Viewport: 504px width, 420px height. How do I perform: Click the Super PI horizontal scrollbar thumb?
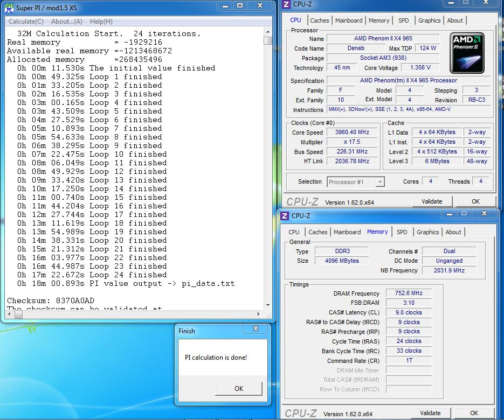tap(18, 314)
